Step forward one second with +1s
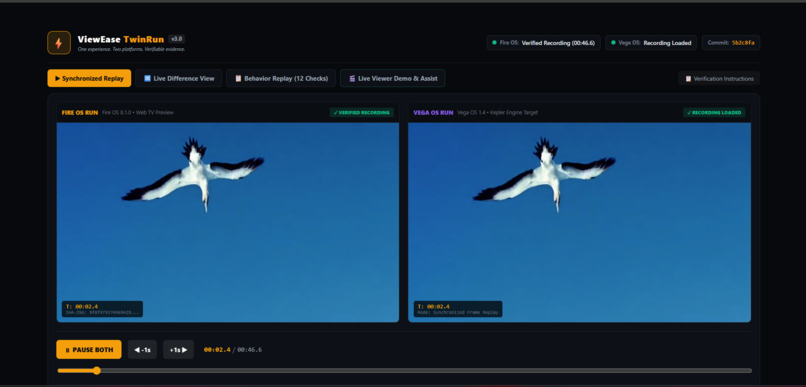This screenshot has width=806, height=387. pyautogui.click(x=178, y=349)
